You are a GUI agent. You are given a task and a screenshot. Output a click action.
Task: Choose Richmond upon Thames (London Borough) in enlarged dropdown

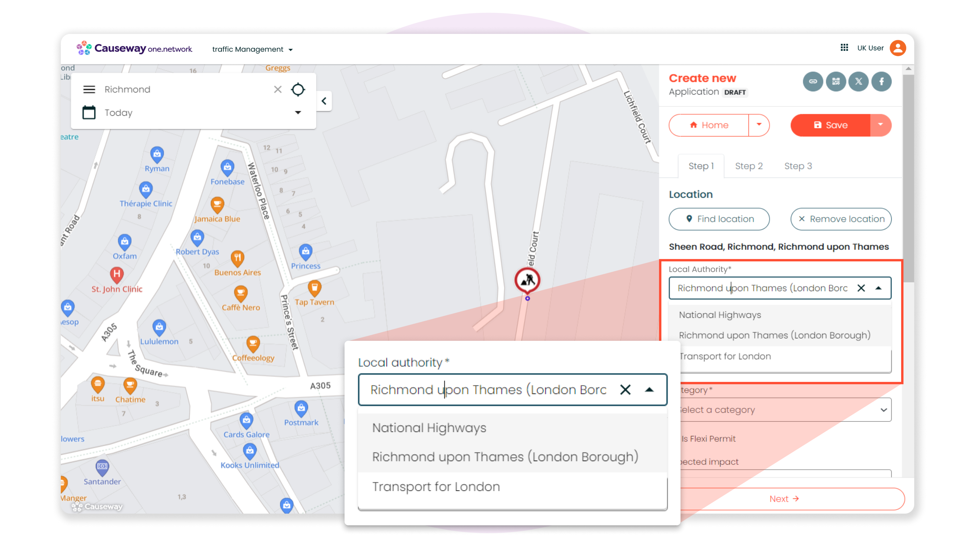click(512, 457)
